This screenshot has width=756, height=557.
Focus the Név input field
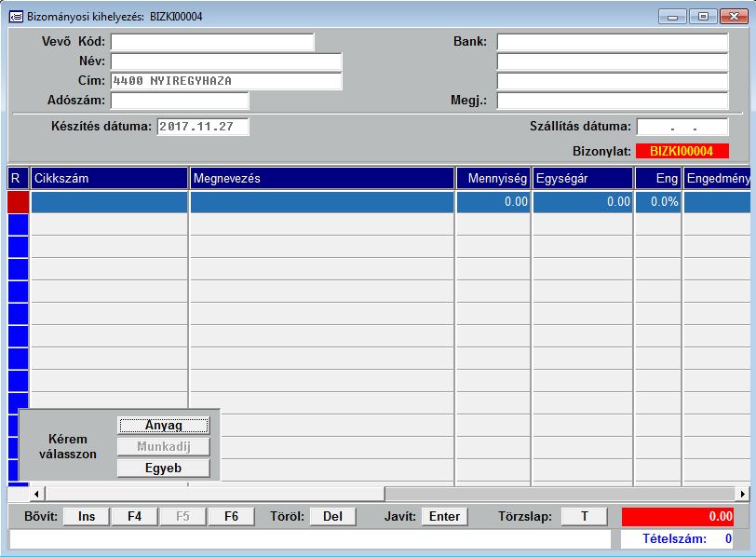click(x=226, y=61)
